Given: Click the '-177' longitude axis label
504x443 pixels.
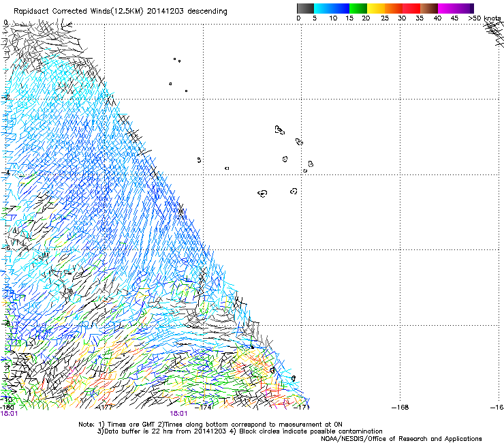Looking at the screenshot, I should (x=104, y=408).
